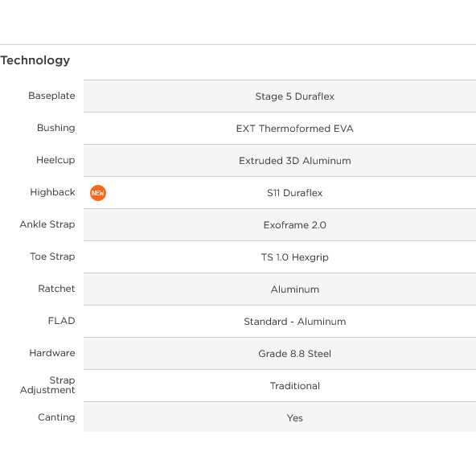Click the Heelcup row label

pos(55,160)
